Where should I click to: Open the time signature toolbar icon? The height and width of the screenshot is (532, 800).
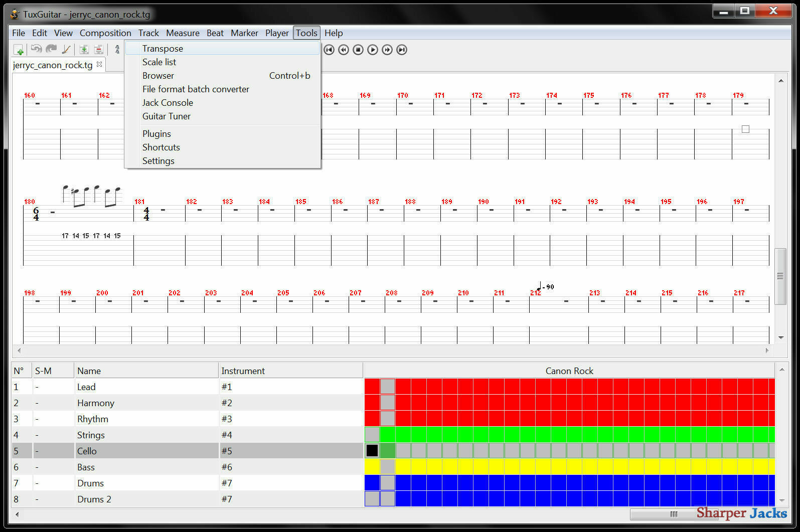tap(117, 50)
